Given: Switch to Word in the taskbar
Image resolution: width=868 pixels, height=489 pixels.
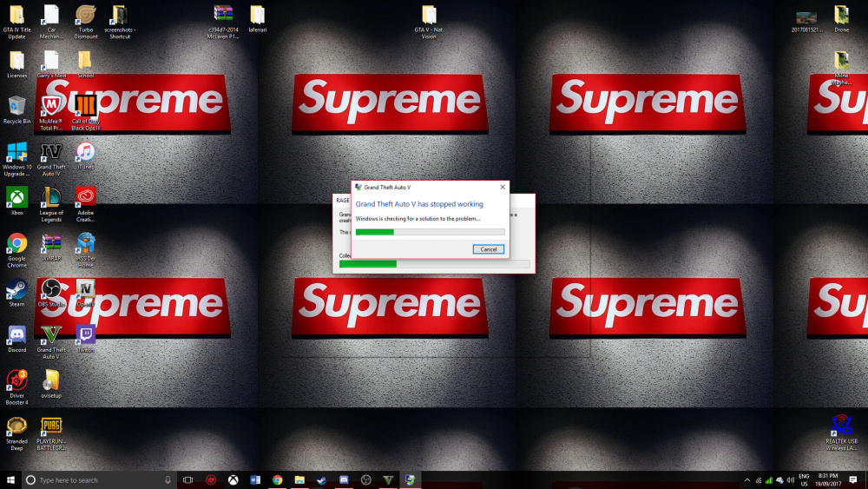Looking at the screenshot, I should [x=255, y=480].
